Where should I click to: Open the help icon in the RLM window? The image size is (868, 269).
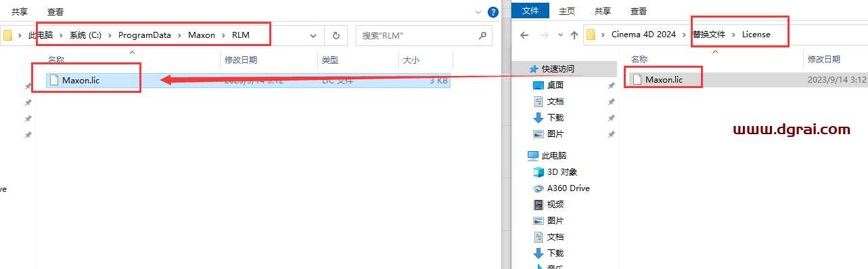(x=493, y=12)
